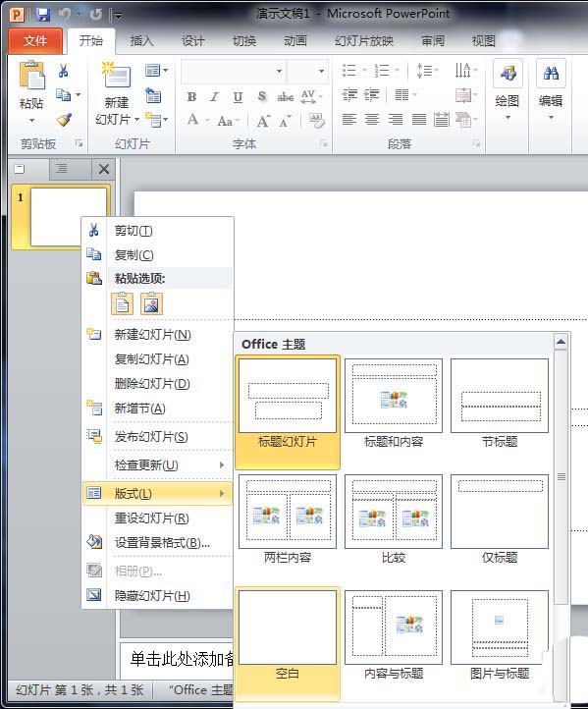Open font name dropdown
Image resolution: width=588 pixels, height=709 pixels.
280,71
